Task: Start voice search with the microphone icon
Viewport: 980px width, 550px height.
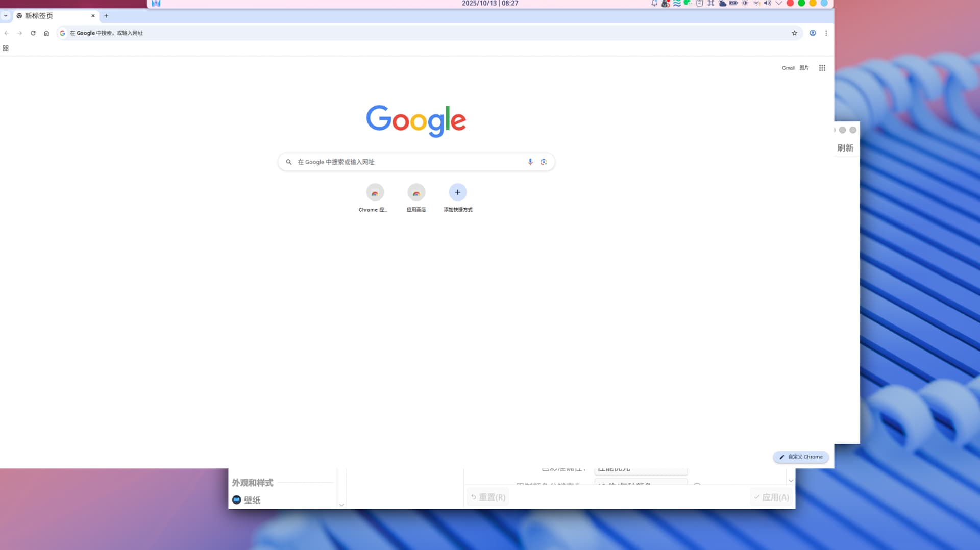Action: (x=530, y=162)
